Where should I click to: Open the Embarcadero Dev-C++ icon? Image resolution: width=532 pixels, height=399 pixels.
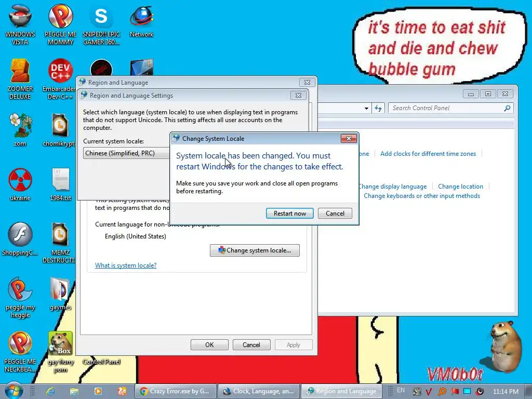(x=60, y=79)
